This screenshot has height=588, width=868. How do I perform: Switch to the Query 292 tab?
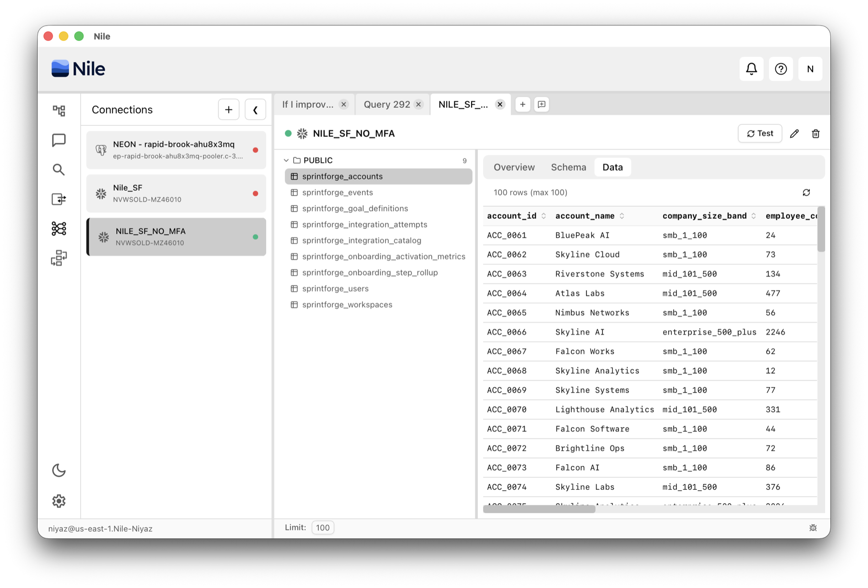click(x=387, y=105)
